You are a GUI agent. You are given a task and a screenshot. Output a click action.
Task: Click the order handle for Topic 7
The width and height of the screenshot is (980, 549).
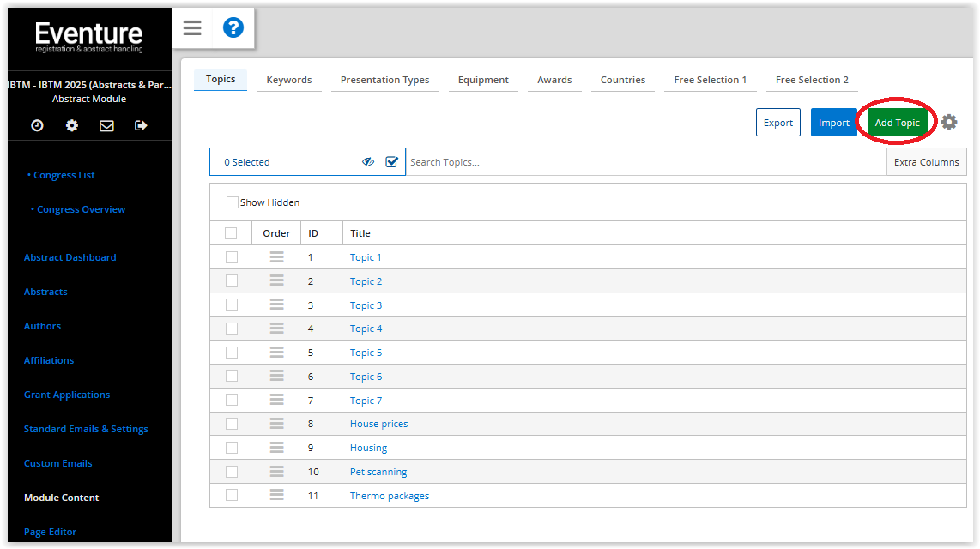point(277,400)
